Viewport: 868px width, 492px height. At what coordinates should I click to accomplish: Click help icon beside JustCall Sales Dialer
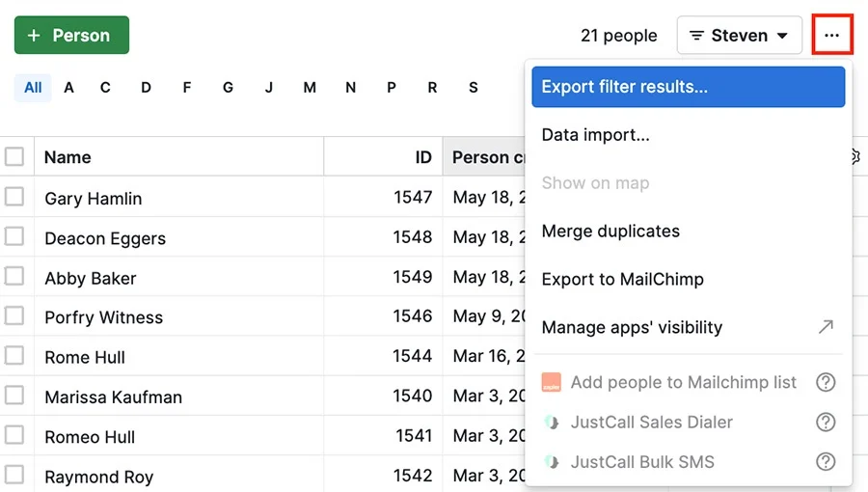click(x=826, y=423)
